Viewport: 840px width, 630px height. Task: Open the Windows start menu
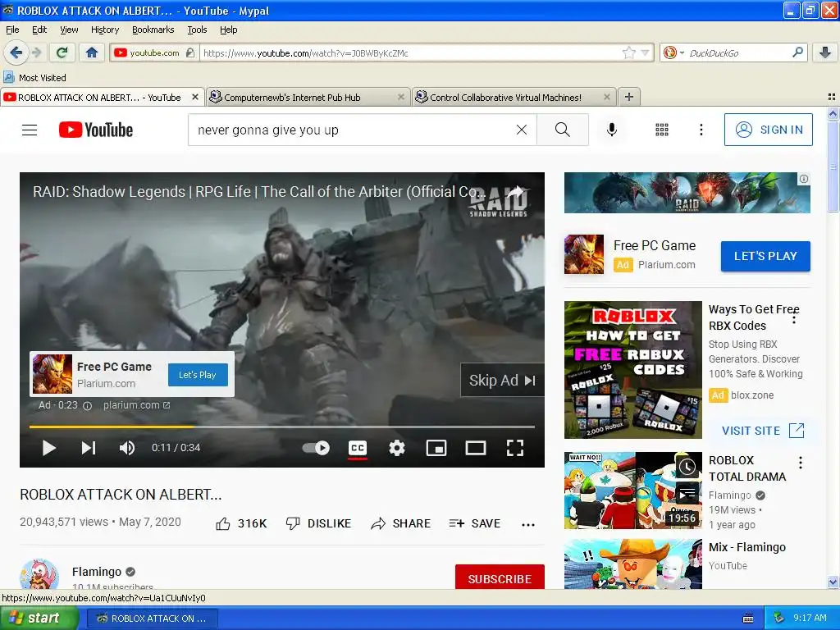(39, 619)
